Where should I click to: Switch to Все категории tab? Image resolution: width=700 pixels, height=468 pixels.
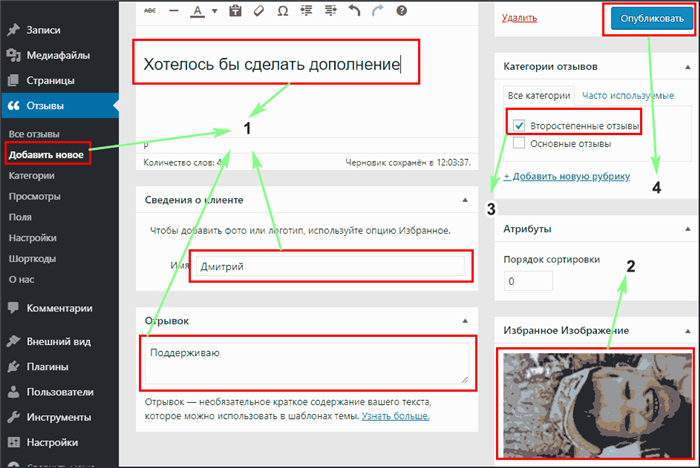(x=539, y=96)
